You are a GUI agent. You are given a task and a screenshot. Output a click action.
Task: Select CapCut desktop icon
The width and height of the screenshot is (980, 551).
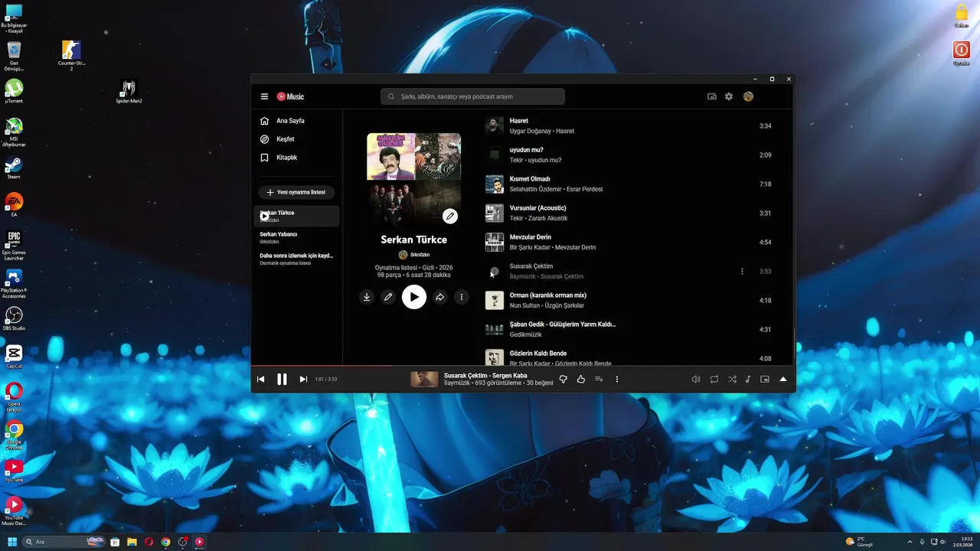14,357
